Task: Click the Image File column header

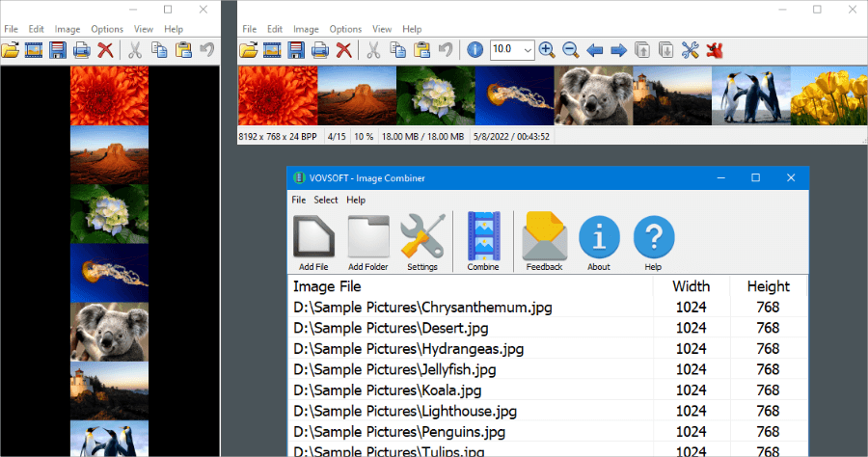Action: (x=471, y=286)
